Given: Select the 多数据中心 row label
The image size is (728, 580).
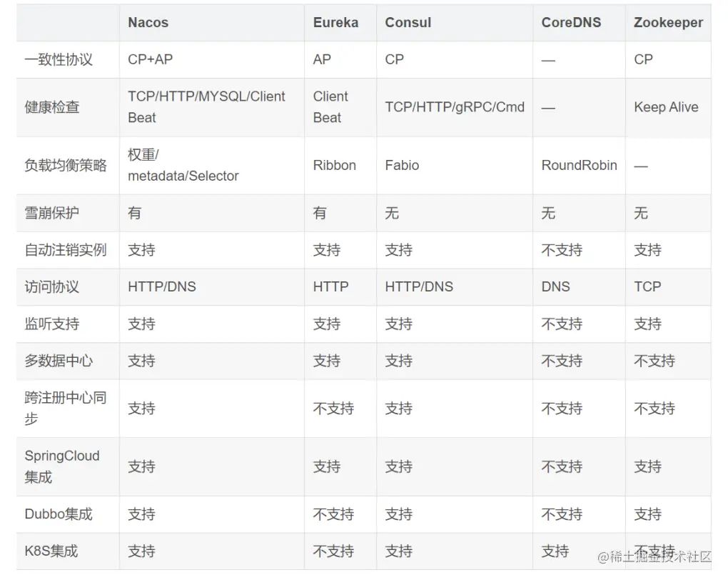Looking at the screenshot, I should 59,361.
